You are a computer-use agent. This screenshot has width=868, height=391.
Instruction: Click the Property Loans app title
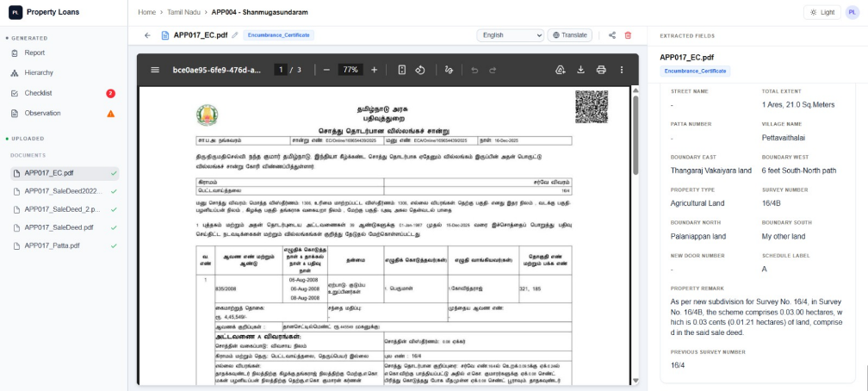(53, 12)
